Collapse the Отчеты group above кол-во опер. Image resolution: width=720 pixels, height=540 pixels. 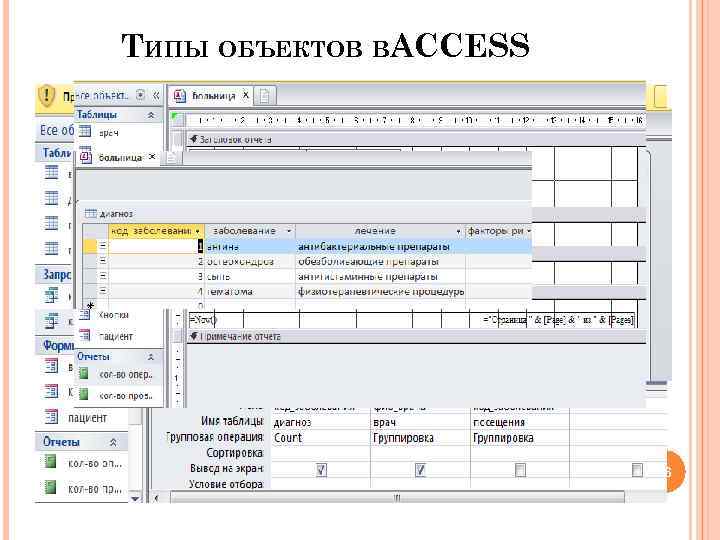(x=151, y=356)
